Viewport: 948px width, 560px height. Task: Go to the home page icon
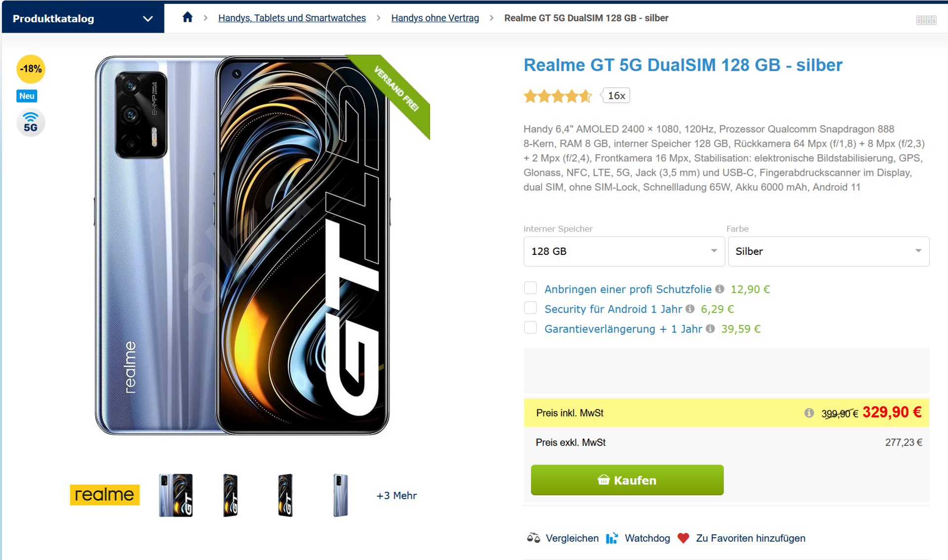187,18
